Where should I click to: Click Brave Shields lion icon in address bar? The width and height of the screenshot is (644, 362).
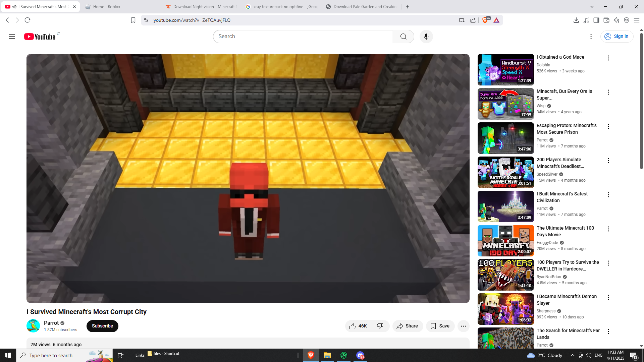(485, 20)
